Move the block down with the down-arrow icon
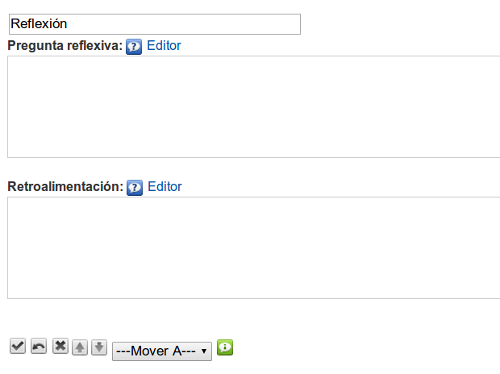Viewport: 500px width, 374px height. pyautogui.click(x=99, y=348)
